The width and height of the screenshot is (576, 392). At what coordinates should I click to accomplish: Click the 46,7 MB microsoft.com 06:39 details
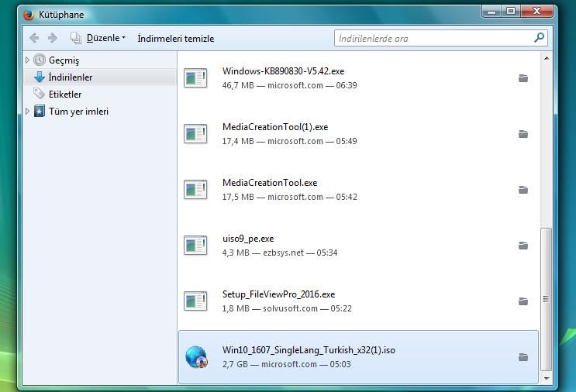289,85
